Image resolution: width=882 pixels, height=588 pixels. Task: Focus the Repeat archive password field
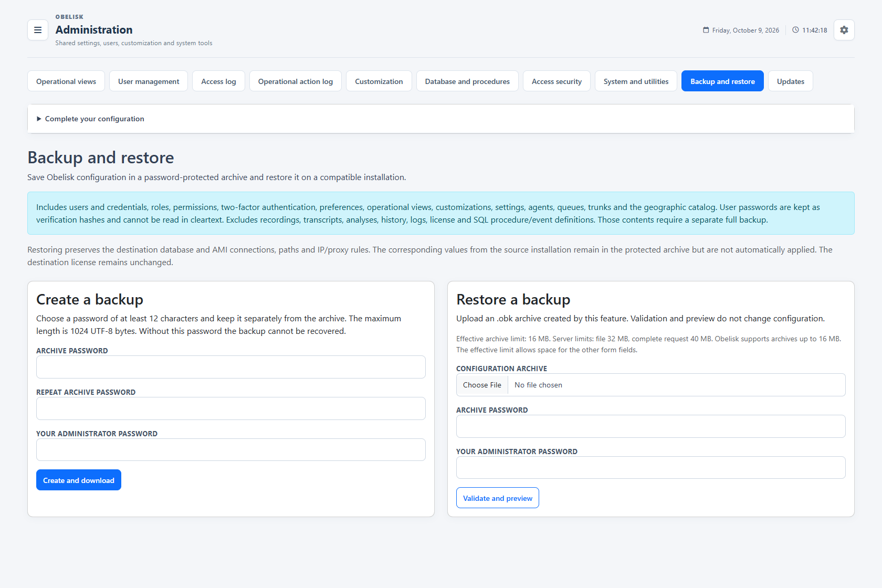(x=231, y=408)
